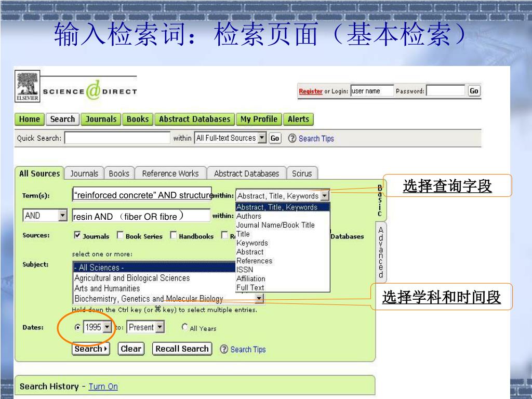Switch to the Journals search tab

84,174
